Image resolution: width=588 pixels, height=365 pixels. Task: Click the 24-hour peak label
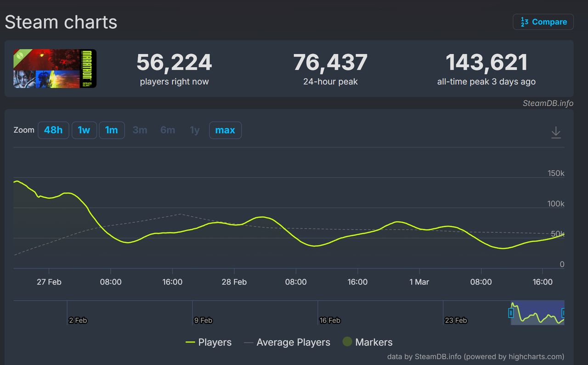pos(330,82)
